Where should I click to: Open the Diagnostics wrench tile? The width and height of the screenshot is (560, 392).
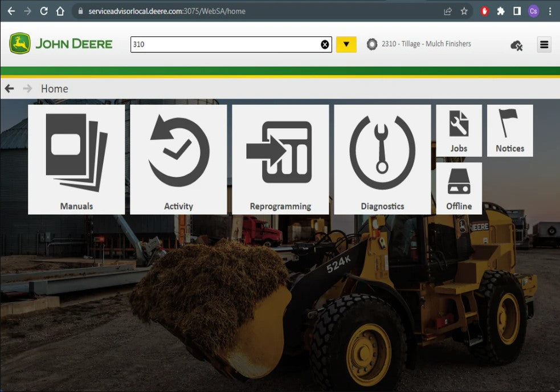click(x=382, y=159)
